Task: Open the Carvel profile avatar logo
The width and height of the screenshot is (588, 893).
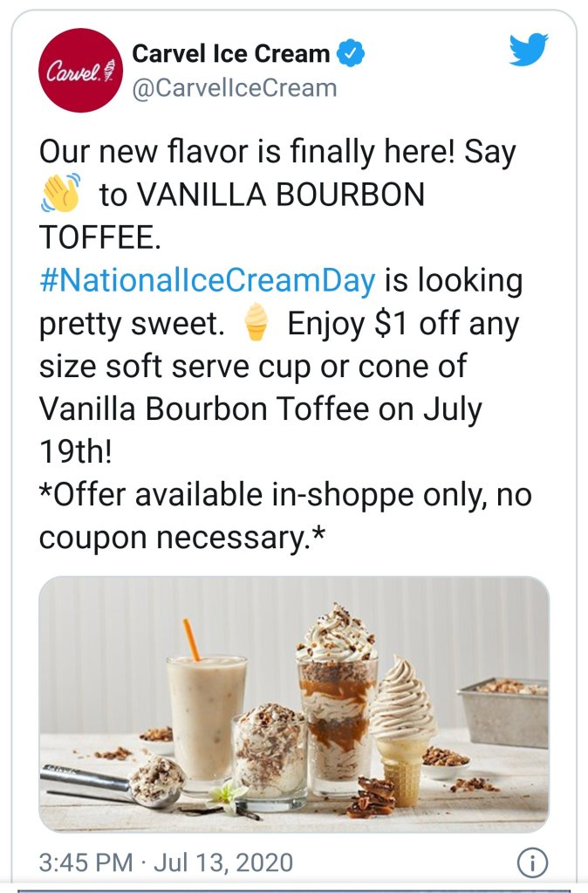Action: click(79, 70)
